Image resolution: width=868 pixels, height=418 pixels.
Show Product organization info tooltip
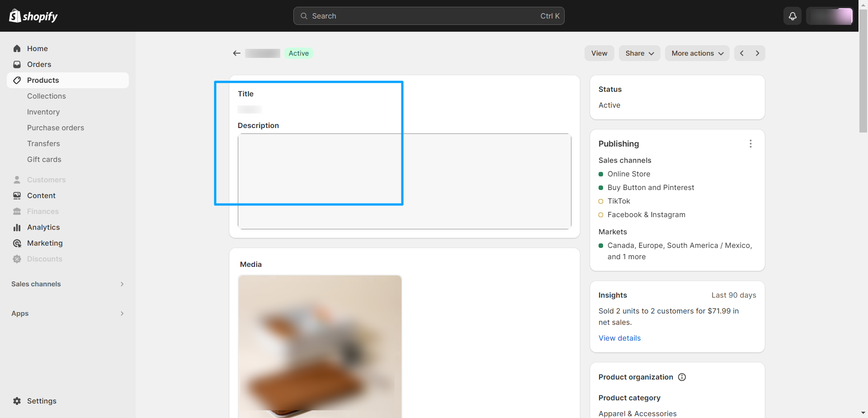[x=682, y=377]
